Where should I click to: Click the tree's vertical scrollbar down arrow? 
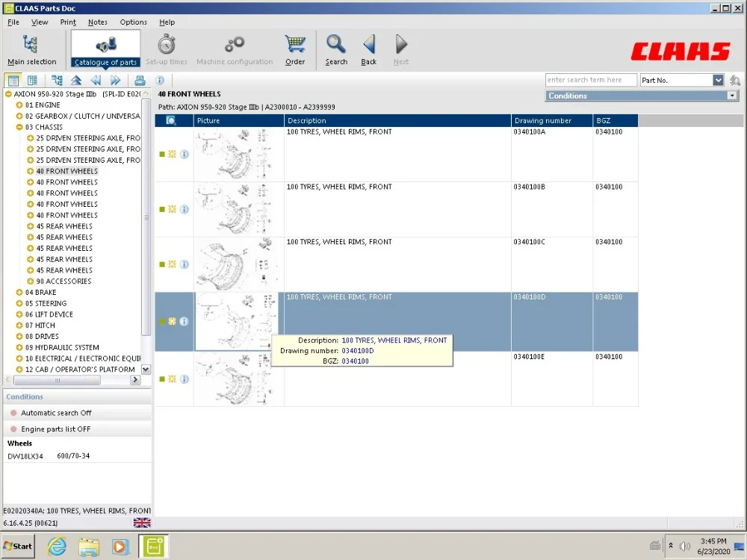tap(146, 369)
